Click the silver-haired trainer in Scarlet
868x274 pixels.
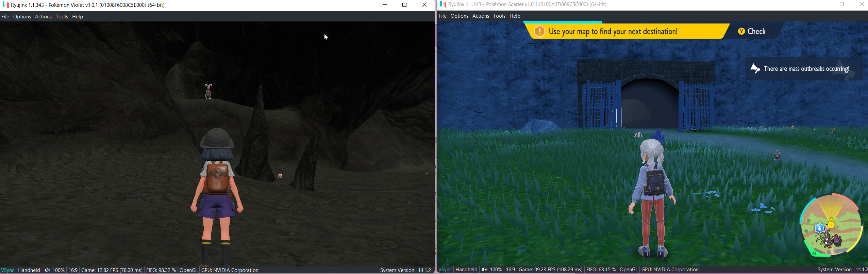tap(652, 198)
